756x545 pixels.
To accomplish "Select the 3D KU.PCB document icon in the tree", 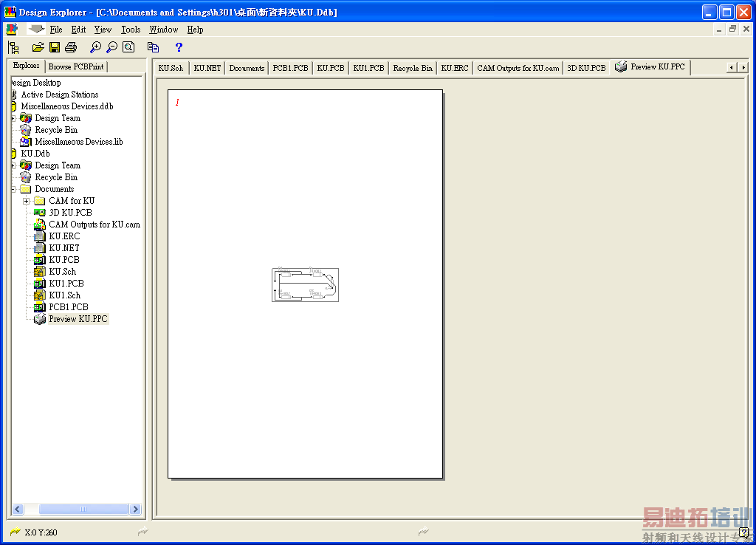I will (40, 213).
